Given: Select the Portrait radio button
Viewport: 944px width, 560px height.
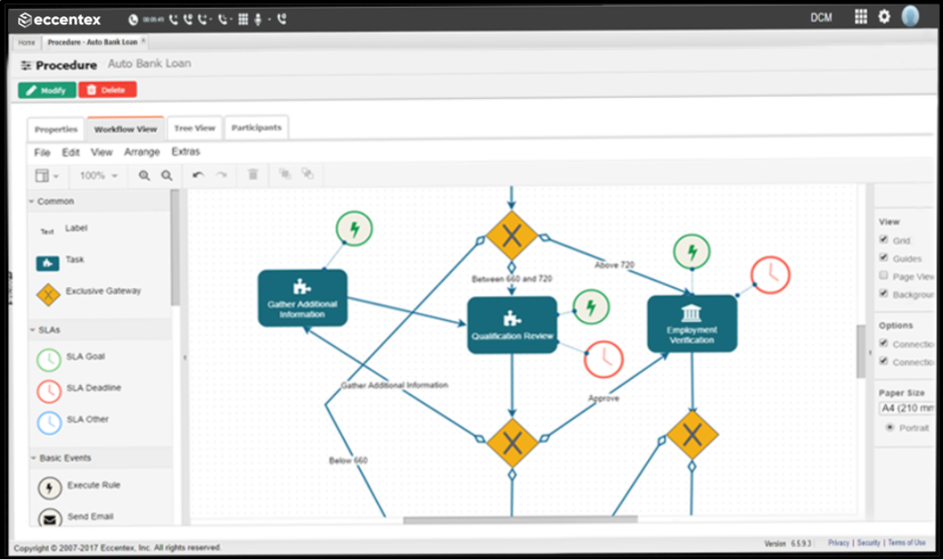Looking at the screenshot, I should tap(890, 428).
